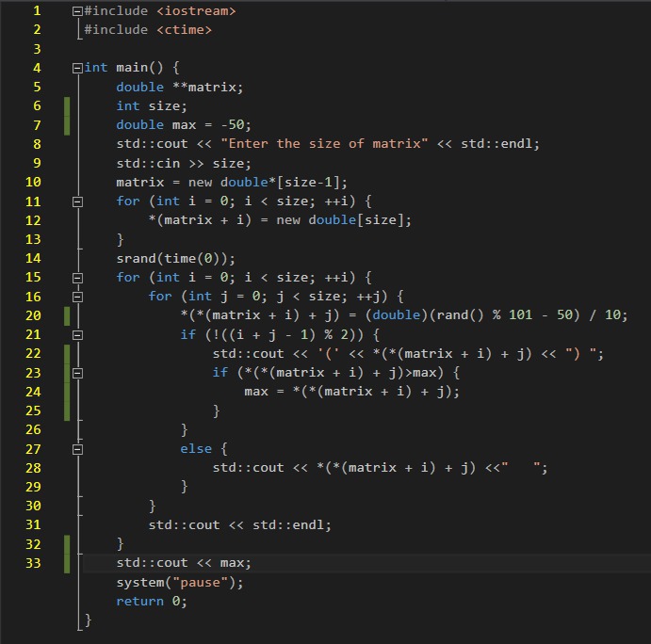Image resolution: width=651 pixels, height=644 pixels.
Task: Click line number 5 in the gutter
Action: click(37, 87)
